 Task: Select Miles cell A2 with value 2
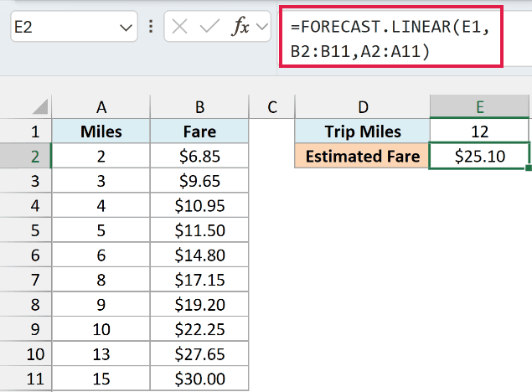click(101, 156)
